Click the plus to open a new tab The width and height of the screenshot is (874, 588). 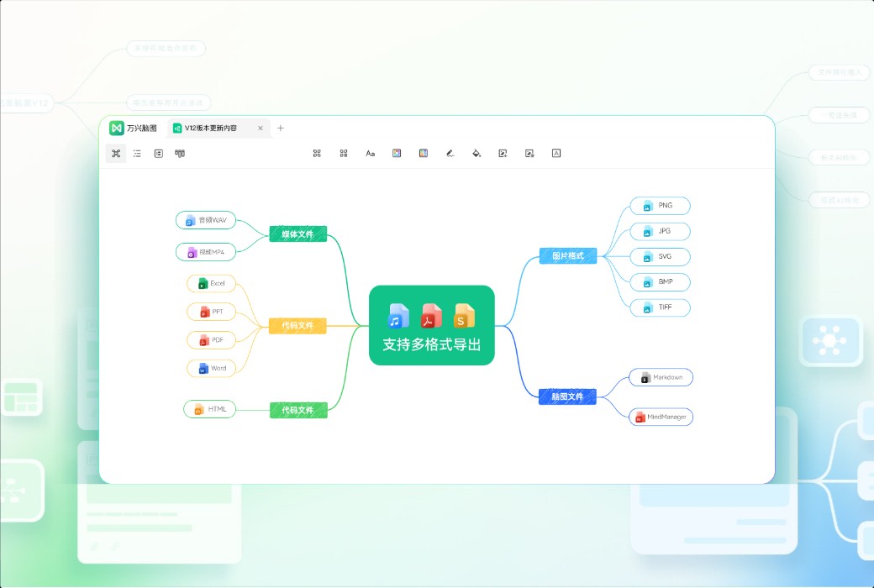pos(280,128)
